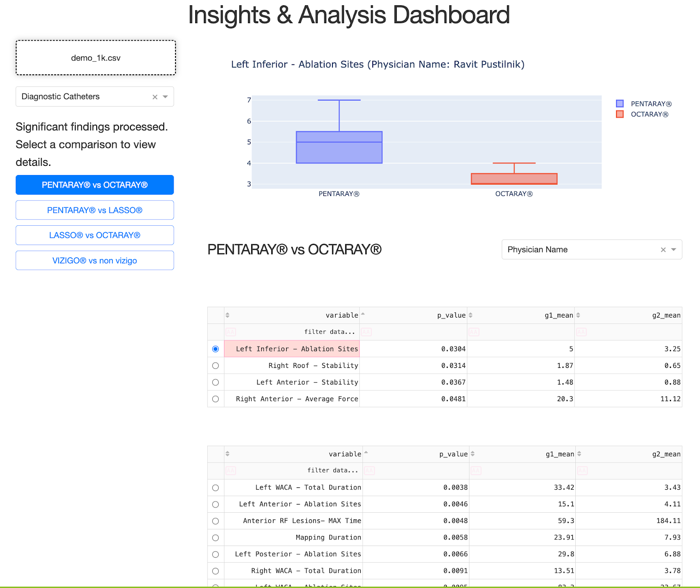The height and width of the screenshot is (588, 700).
Task: Toggle case sensitivity for second table p_value filter
Action: [x=370, y=471]
